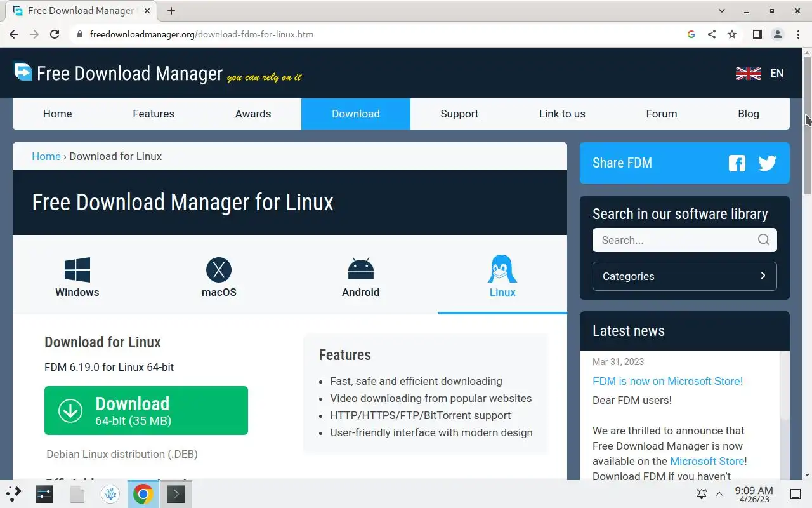Screen dimensions: 812x508
Task: Open a new browser tab
Action: (x=171, y=11)
